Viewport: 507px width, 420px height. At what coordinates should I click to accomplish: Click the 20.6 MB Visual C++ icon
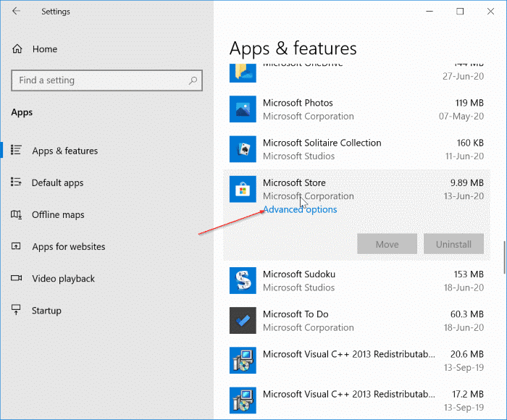click(243, 361)
